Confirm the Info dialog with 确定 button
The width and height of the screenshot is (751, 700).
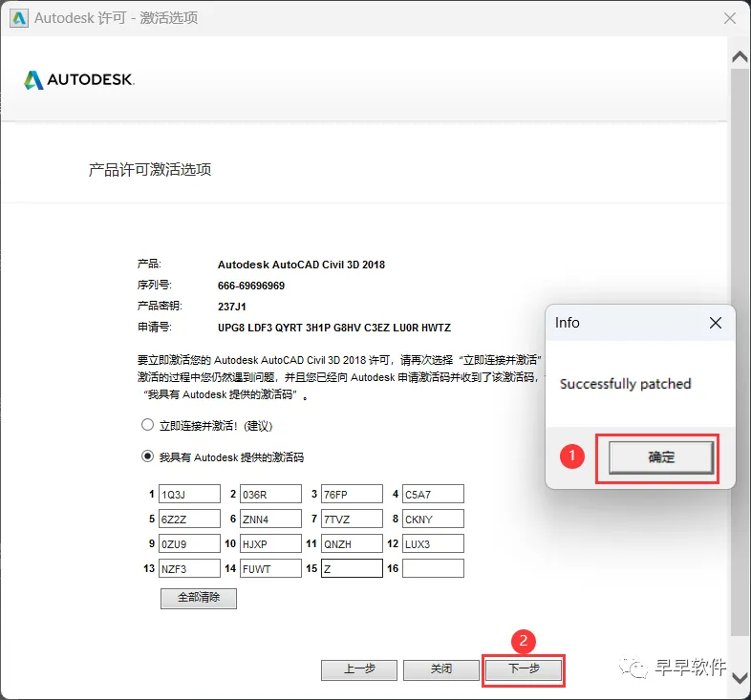pos(661,457)
